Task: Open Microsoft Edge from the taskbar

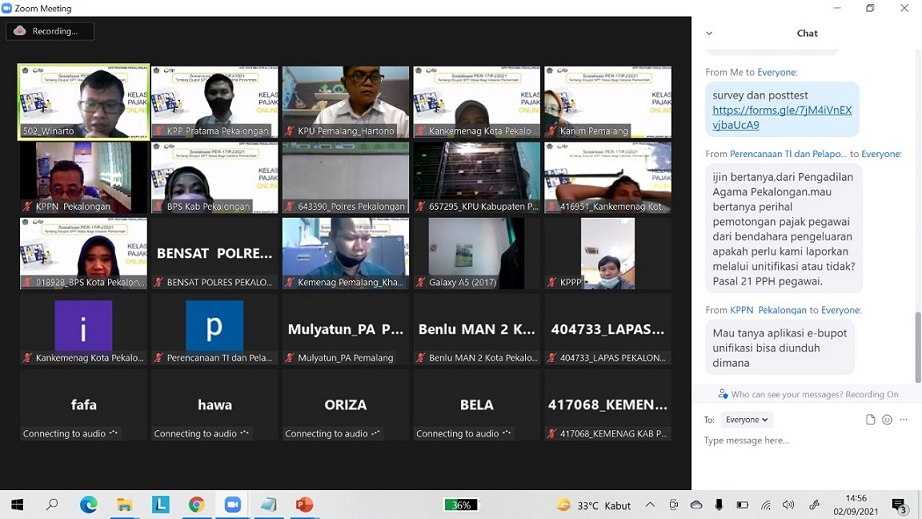Action: click(x=89, y=505)
